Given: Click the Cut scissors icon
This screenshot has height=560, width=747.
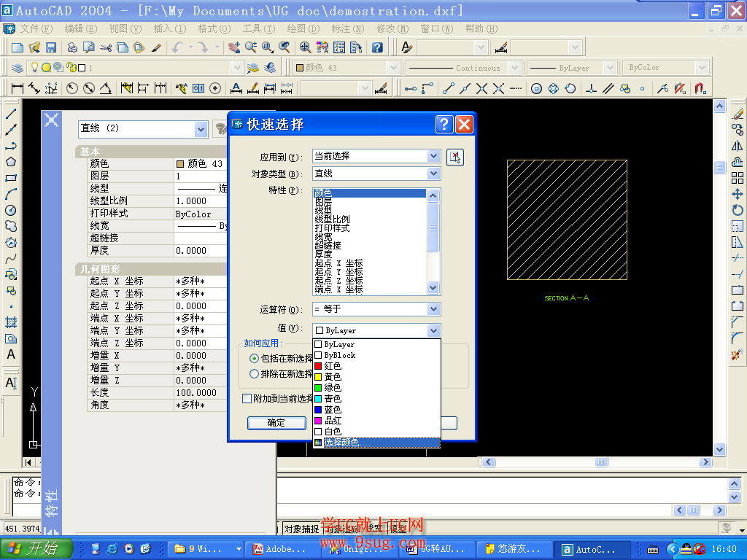Looking at the screenshot, I should 106,47.
